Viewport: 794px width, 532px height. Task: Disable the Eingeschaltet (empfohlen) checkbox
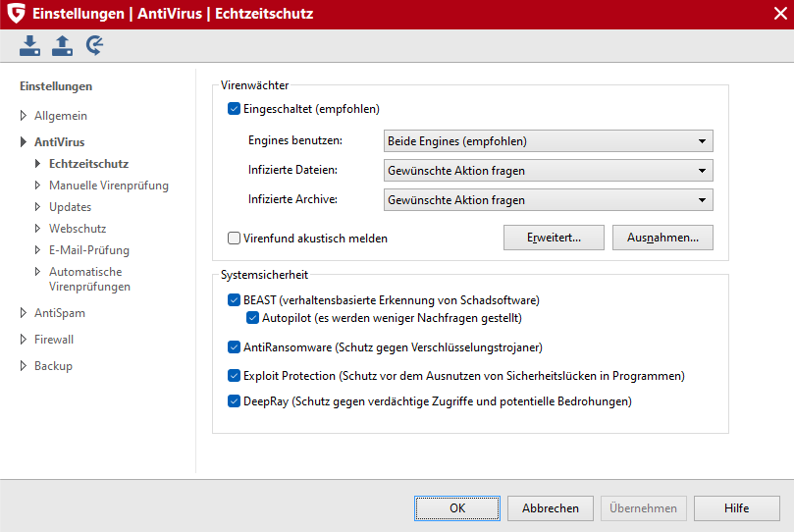[x=234, y=109]
